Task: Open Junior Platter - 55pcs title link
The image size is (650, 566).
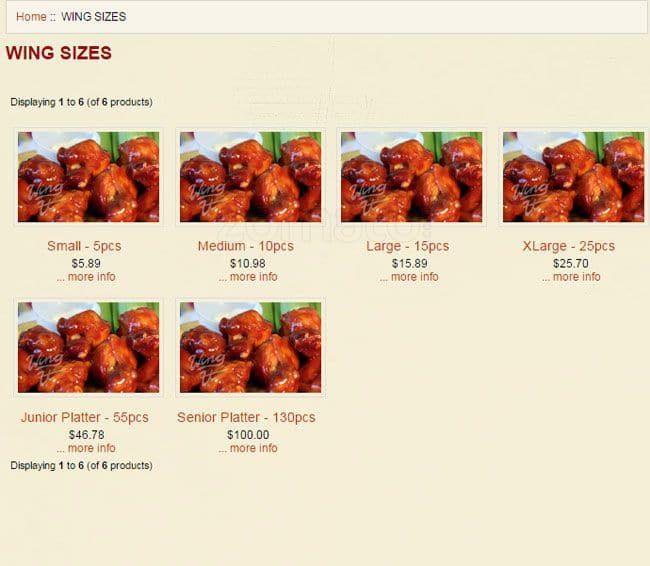Action: click(x=85, y=417)
